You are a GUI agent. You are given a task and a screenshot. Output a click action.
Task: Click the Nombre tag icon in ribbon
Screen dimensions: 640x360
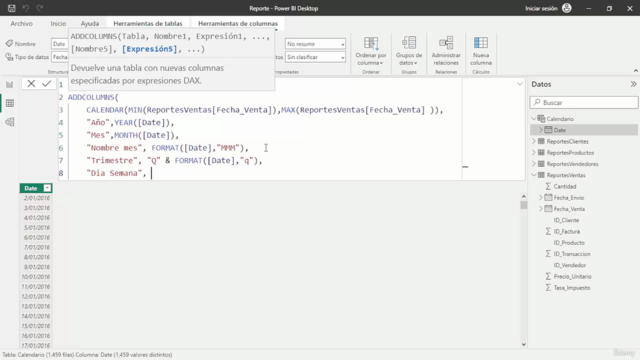click(9, 44)
